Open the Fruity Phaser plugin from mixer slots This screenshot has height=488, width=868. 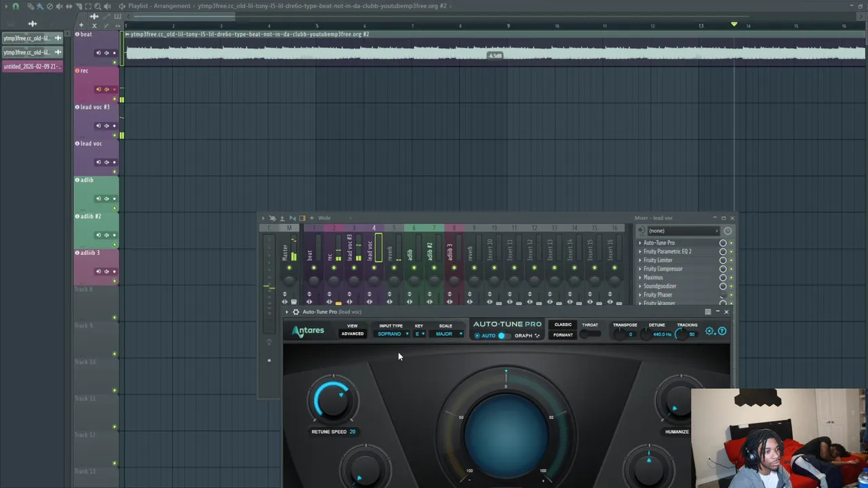(658, 295)
